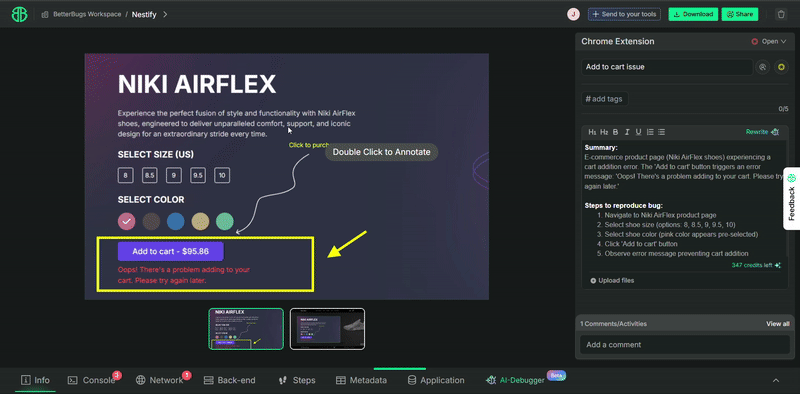Screen dimensions: 800x394
Task: Expand bottom panel with up chevron
Action: pos(776,381)
